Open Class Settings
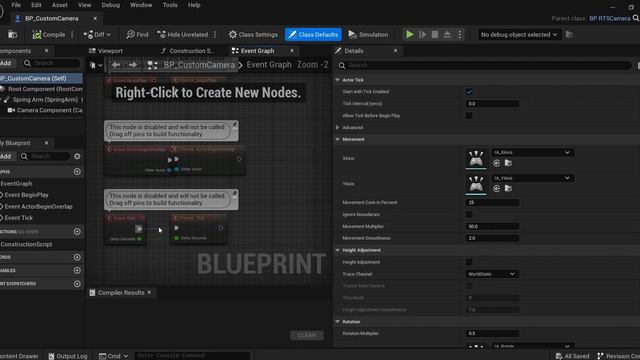 coord(253,35)
